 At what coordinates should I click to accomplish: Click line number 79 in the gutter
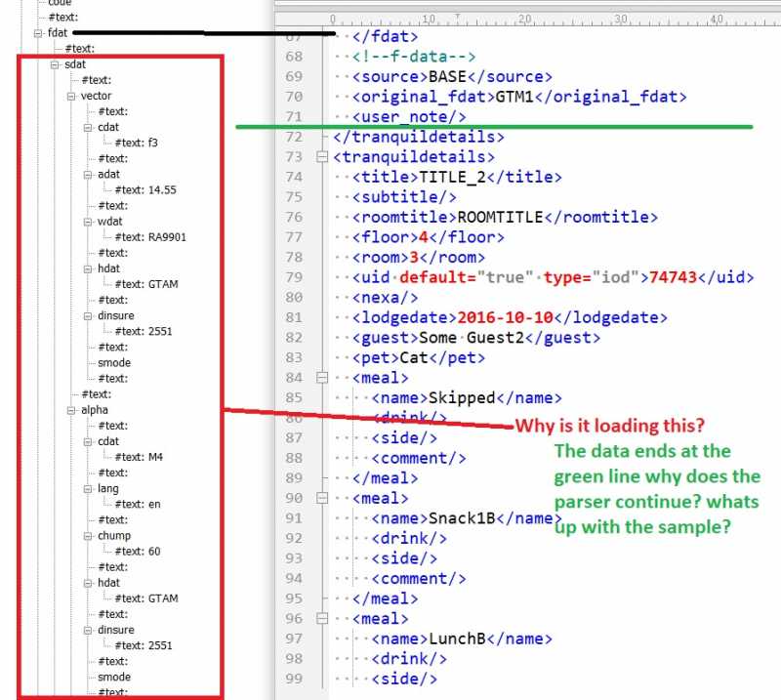click(x=294, y=277)
